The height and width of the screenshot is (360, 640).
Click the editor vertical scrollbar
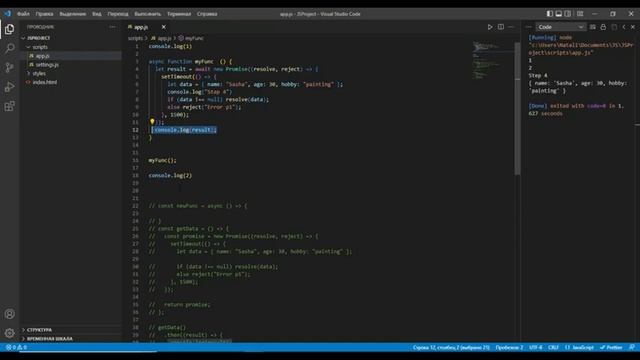point(518,108)
